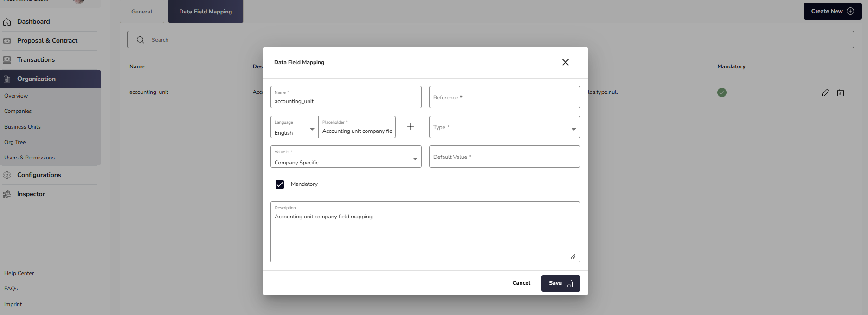The image size is (868, 315).
Task: Click the green mandatory status checkmark
Action: click(x=721, y=92)
